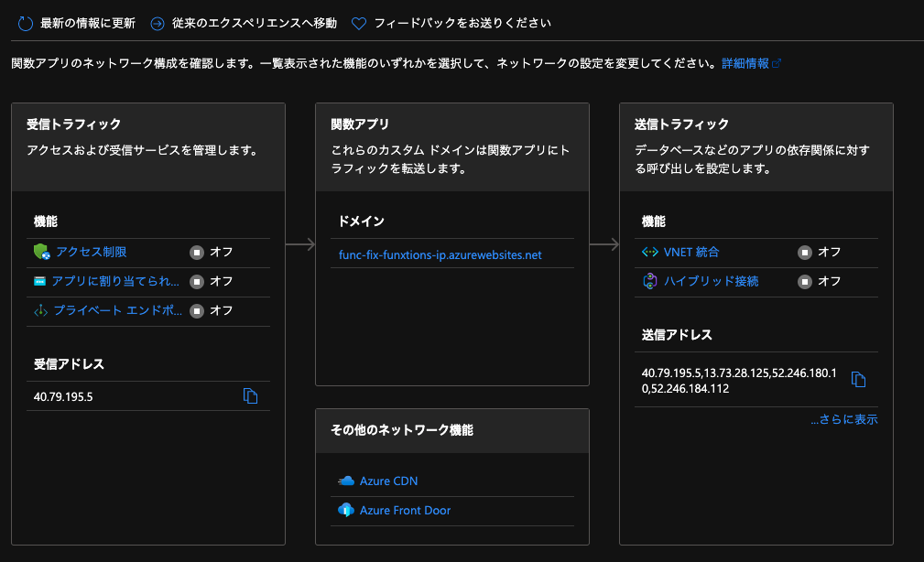924x562 pixels.
Task: Click the ハイブリッド接続 icon
Action: pos(650,281)
